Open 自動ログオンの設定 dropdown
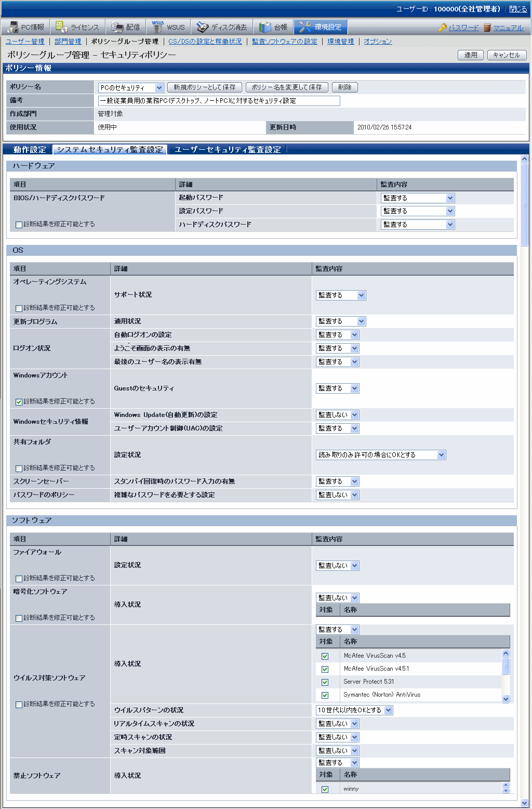Screen dimensions: 532x809 338,335
